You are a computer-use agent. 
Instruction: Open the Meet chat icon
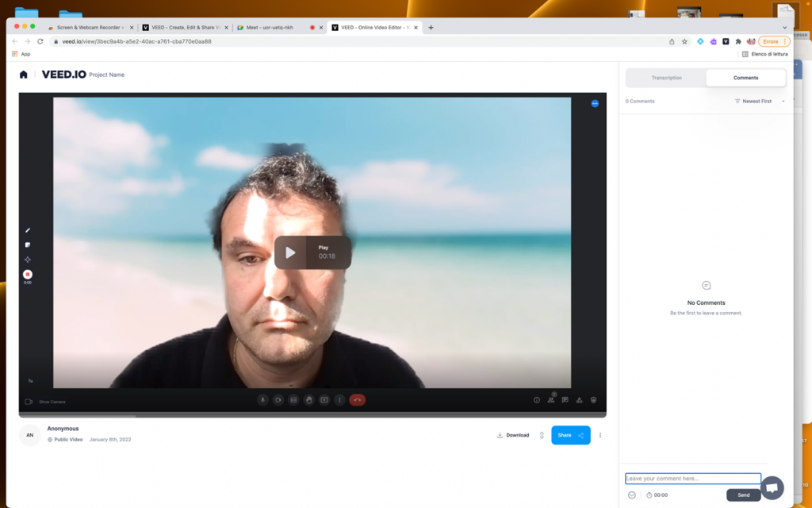(x=565, y=400)
